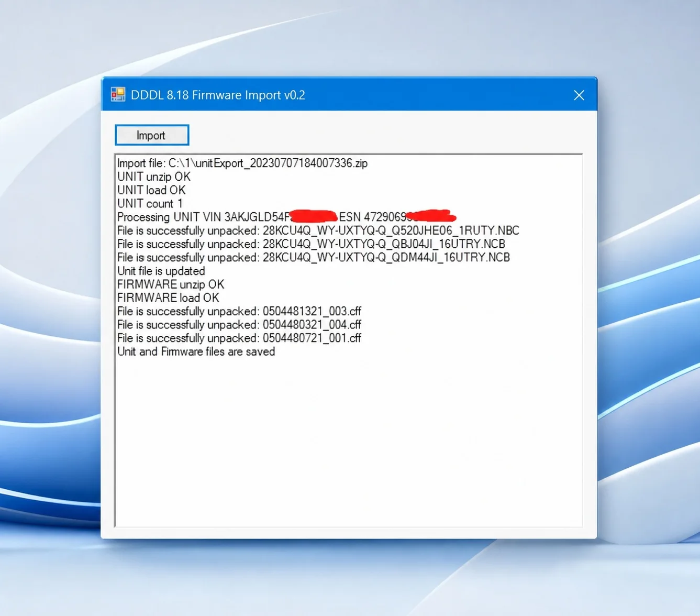This screenshot has height=616, width=700.
Task: Click the Import button
Action: pos(152,135)
